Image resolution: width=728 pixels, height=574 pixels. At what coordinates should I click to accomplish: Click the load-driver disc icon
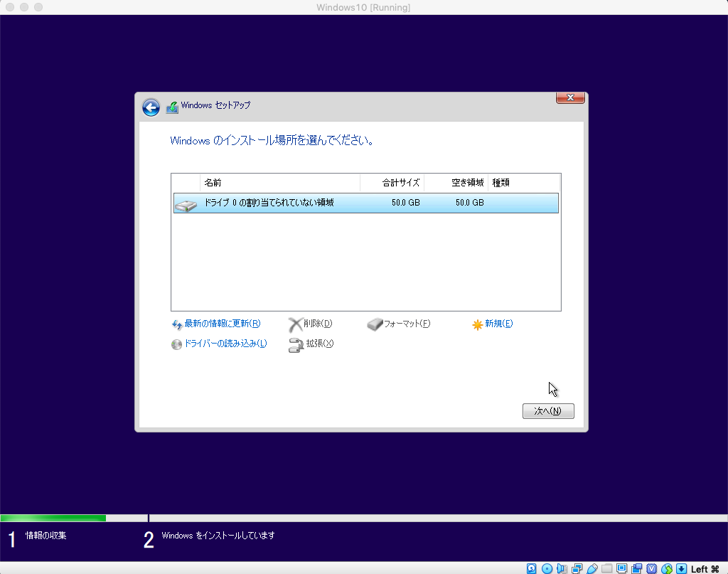pos(176,344)
